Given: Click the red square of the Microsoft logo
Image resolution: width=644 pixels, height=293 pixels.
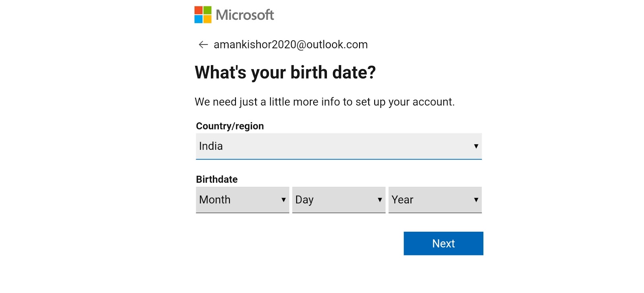Looking at the screenshot, I should 198,10.
